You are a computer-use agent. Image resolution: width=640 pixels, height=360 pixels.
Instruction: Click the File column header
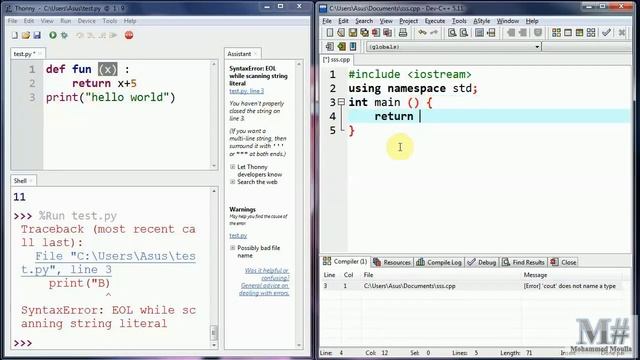(369, 275)
